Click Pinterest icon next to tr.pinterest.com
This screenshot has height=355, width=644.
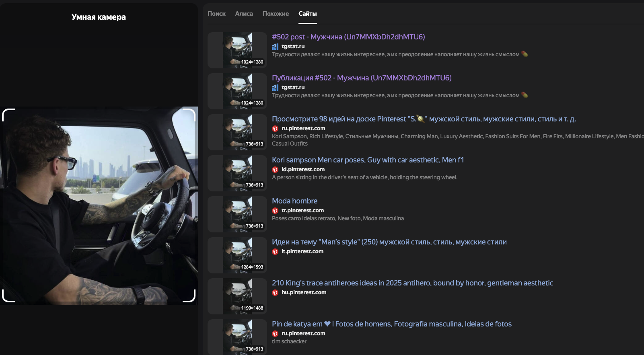275,211
